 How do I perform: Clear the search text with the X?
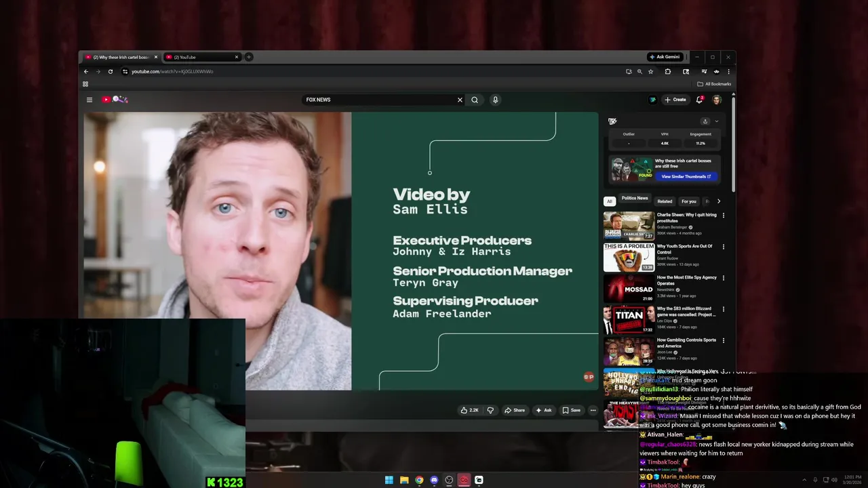[x=460, y=100]
